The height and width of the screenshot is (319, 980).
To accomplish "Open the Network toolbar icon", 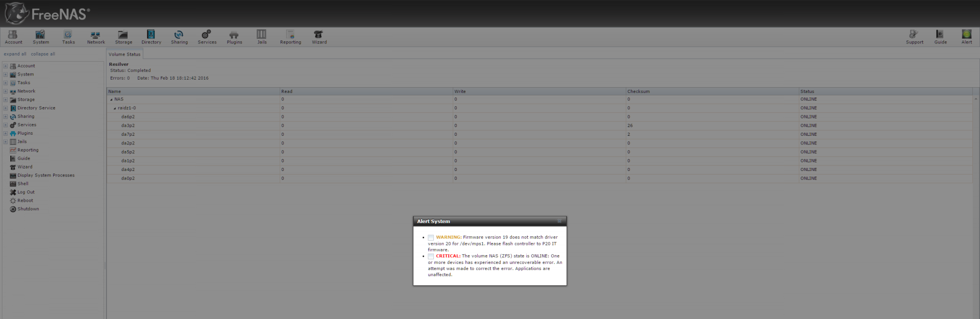I will click(x=96, y=37).
